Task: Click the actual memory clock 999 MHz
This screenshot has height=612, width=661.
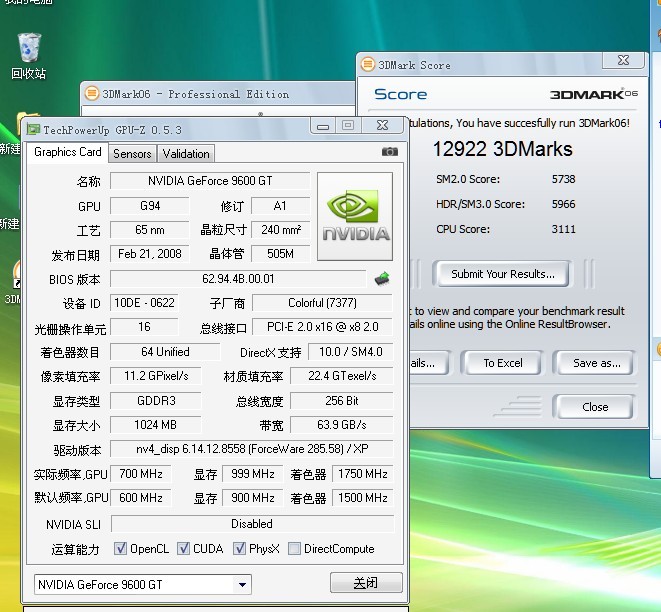Action: click(x=253, y=474)
